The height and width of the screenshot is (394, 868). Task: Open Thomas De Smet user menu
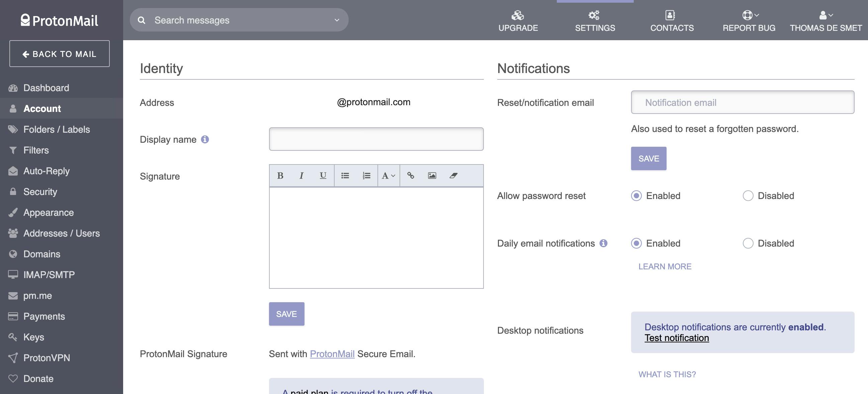[x=826, y=20]
